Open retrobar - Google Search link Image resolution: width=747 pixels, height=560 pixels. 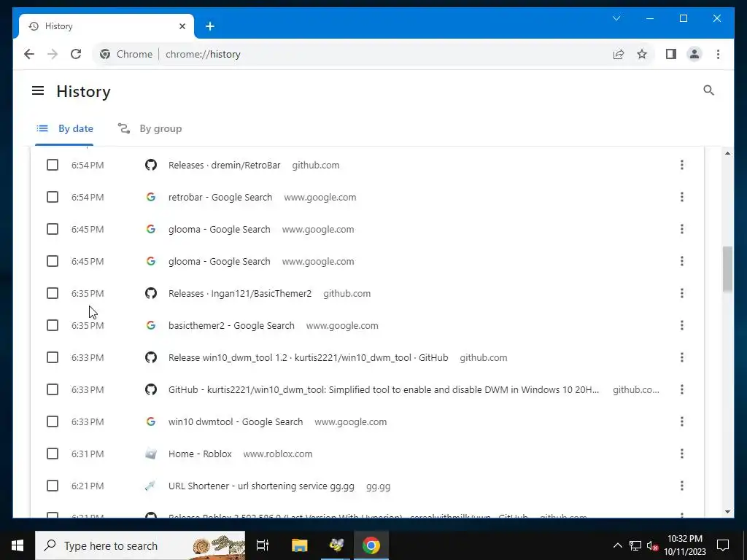220,197
